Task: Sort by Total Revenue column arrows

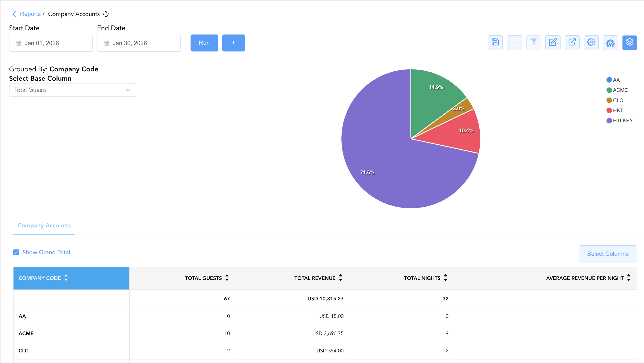Action: tap(341, 278)
